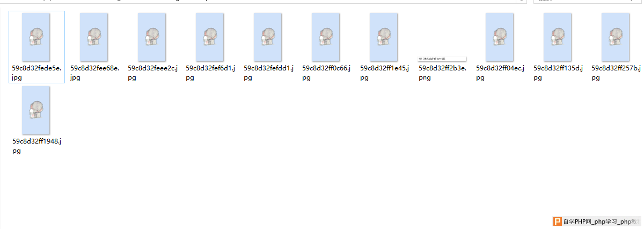Select the 59c8d32fede5e.jpg file thumbnail
This screenshot has height=229, width=644.
click(36, 37)
